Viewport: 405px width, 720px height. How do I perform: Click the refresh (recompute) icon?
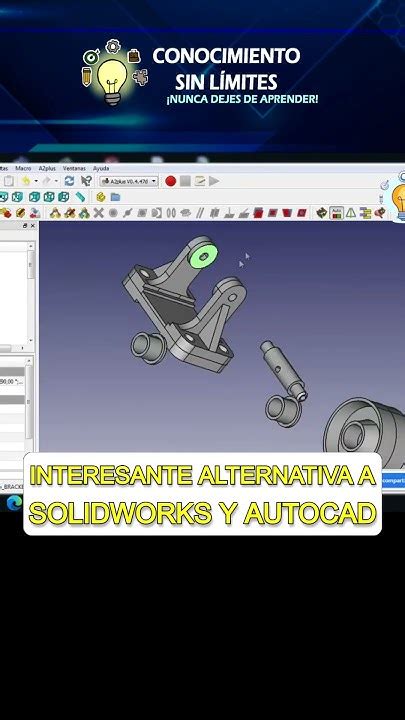[x=69, y=181]
